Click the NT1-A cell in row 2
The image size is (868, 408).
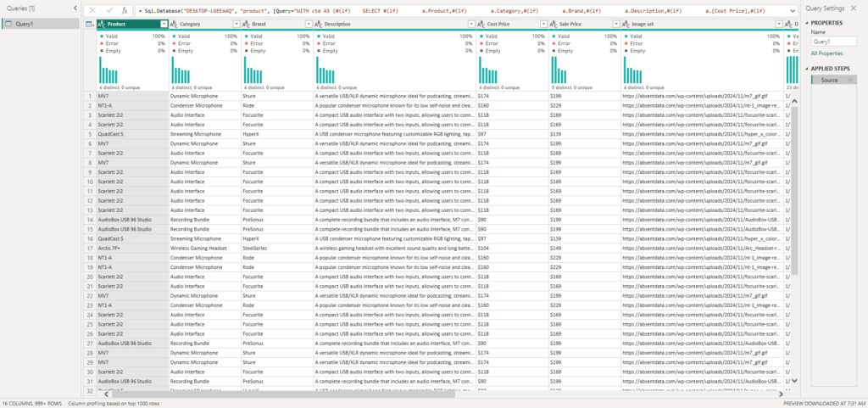(x=132, y=105)
